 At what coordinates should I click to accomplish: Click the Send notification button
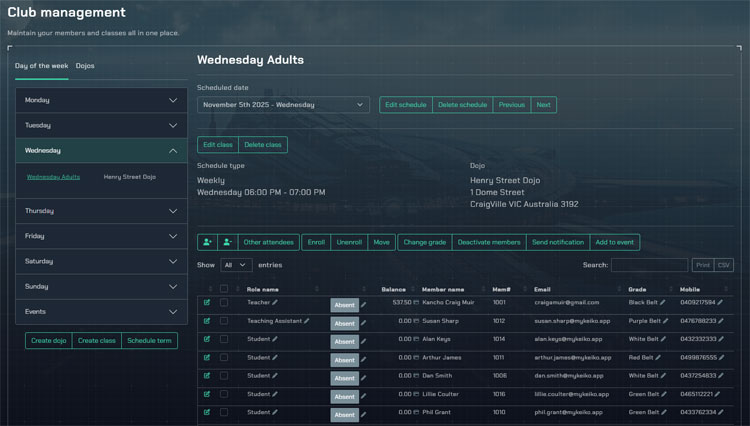pyautogui.click(x=557, y=242)
